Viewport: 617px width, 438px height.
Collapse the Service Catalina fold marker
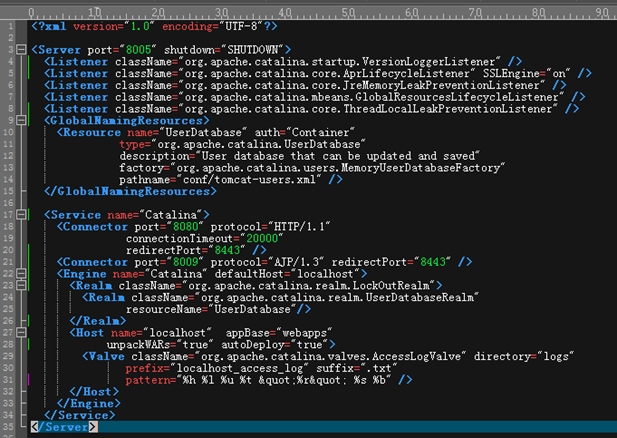[x=21, y=215]
